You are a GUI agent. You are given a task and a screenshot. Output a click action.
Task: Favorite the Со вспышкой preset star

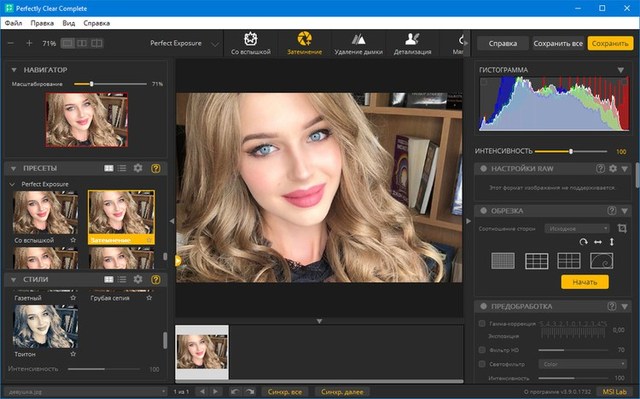tap(73, 240)
